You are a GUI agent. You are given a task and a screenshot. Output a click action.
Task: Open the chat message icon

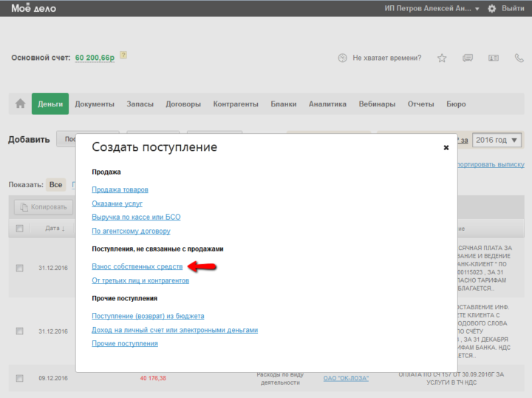[468, 58]
